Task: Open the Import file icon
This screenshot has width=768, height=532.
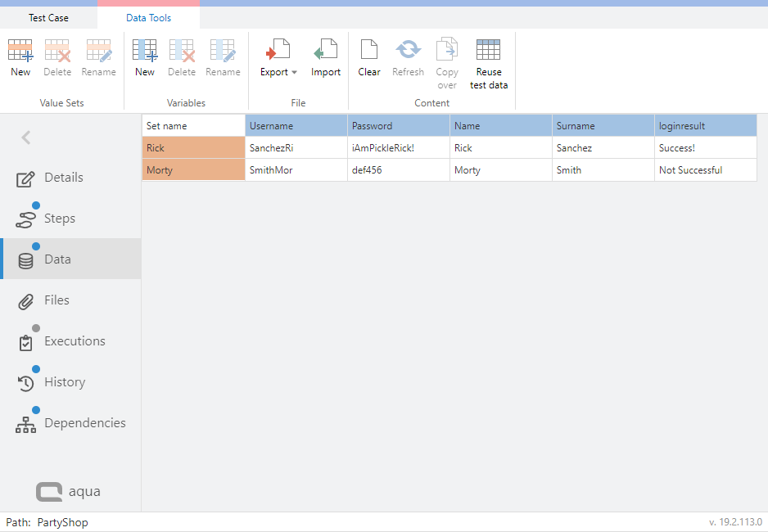Action: pyautogui.click(x=325, y=57)
